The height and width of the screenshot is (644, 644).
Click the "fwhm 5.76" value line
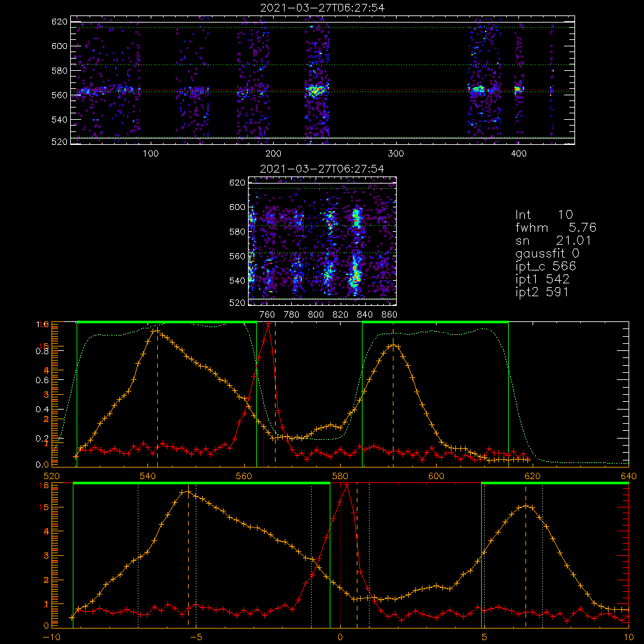coord(556,227)
